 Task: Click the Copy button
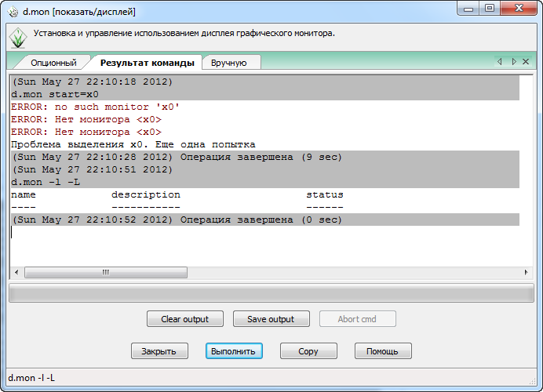coord(308,351)
